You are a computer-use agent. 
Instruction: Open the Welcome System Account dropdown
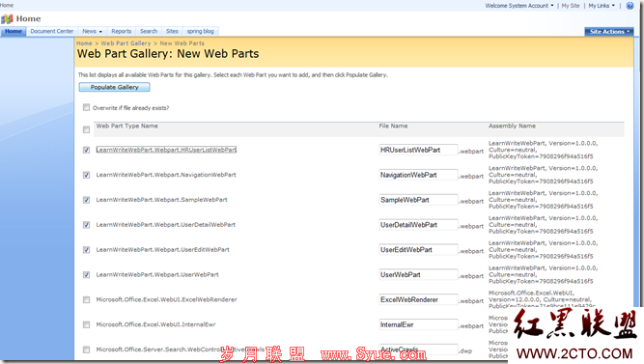[519, 6]
